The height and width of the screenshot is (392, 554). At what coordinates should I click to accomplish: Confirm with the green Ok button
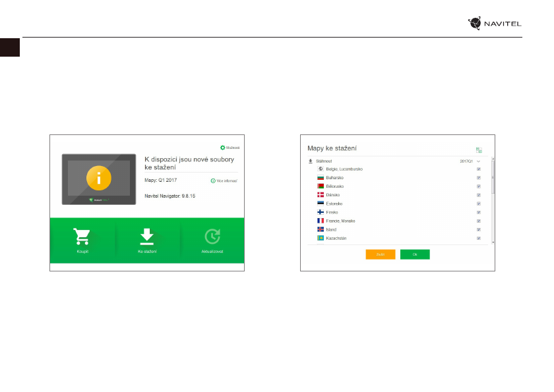tap(415, 254)
